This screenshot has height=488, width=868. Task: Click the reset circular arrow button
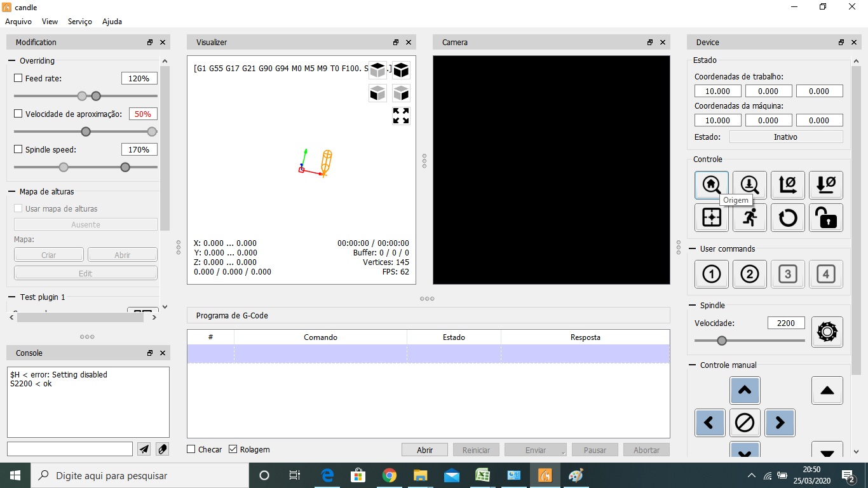pyautogui.click(x=788, y=217)
